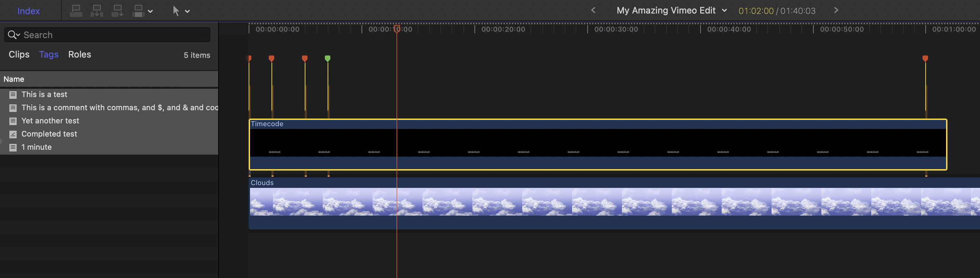Click the playhead handle on the timeline ruler
This screenshot has height=278, width=980.
(397, 29)
